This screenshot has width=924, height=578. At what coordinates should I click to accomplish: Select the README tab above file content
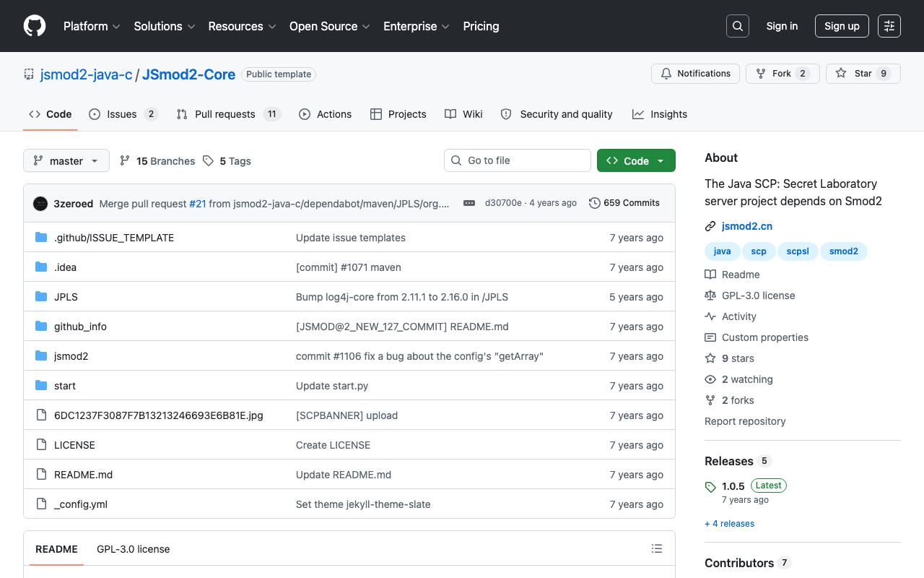56,549
